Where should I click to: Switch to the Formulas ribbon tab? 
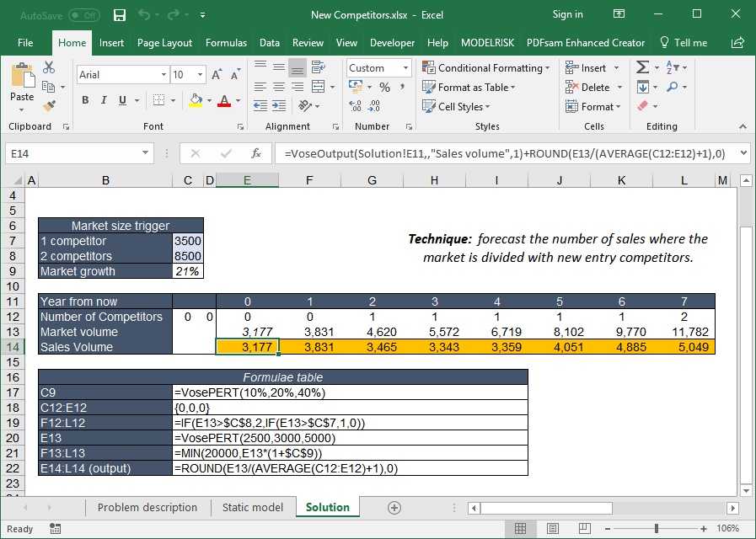coord(226,43)
